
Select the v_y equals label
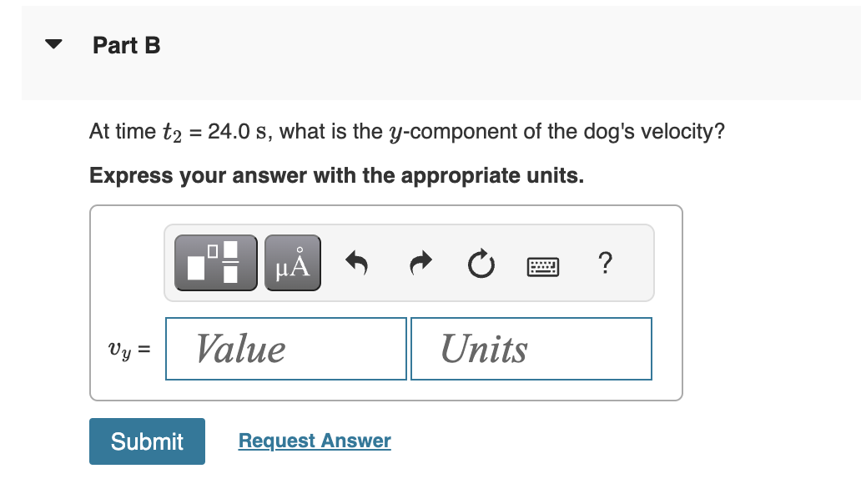point(131,350)
